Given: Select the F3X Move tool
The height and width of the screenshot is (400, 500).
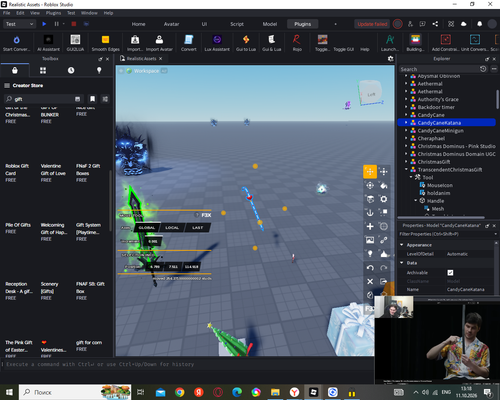Looking at the screenshot, I should pos(370,172).
